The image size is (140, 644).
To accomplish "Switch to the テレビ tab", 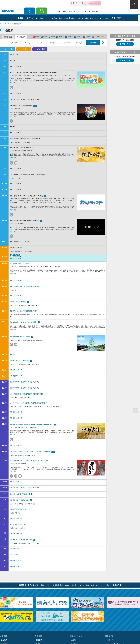I will (30, 11).
